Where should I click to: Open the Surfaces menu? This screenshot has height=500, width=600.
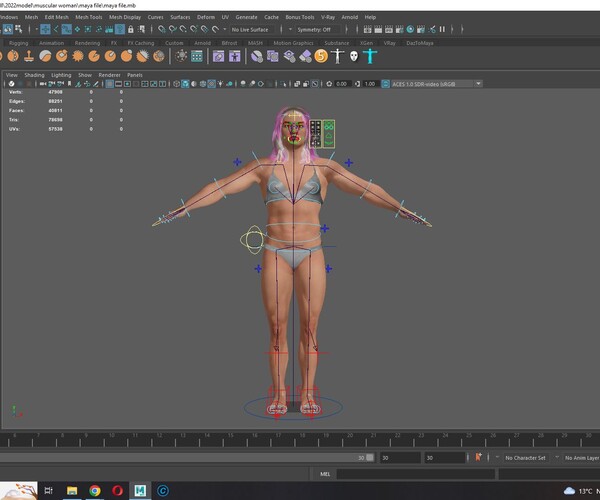pos(180,17)
